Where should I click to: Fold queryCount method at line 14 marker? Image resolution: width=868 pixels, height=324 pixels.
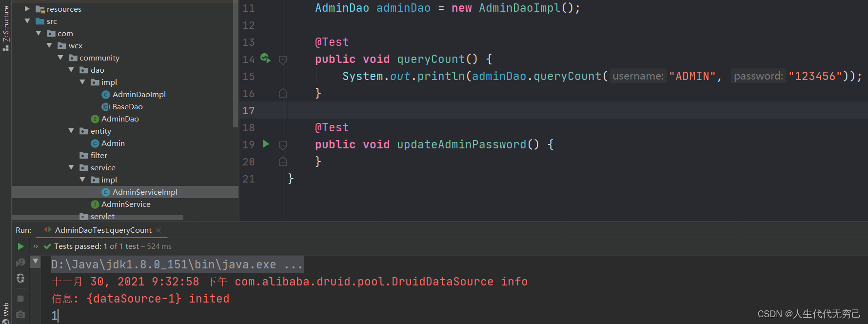pyautogui.click(x=283, y=60)
